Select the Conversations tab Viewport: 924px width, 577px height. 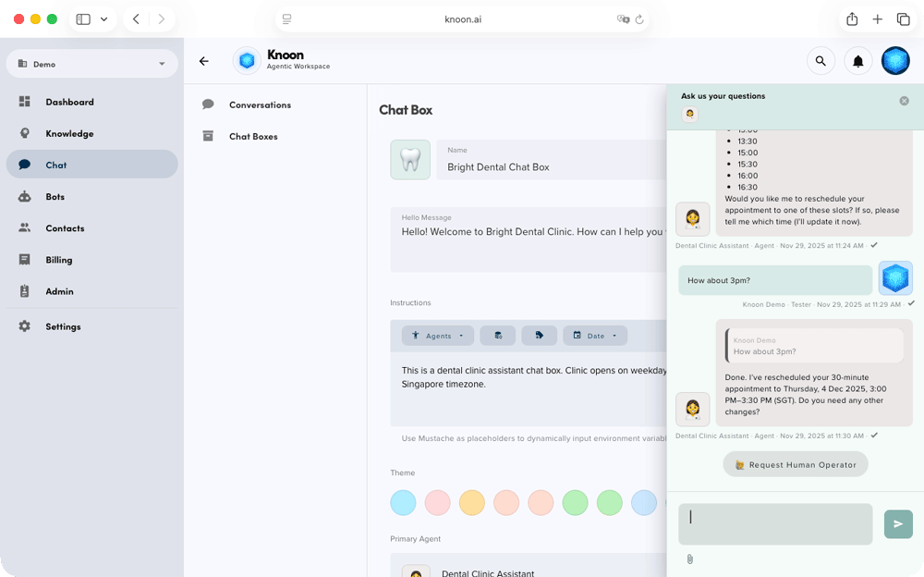[260, 104]
